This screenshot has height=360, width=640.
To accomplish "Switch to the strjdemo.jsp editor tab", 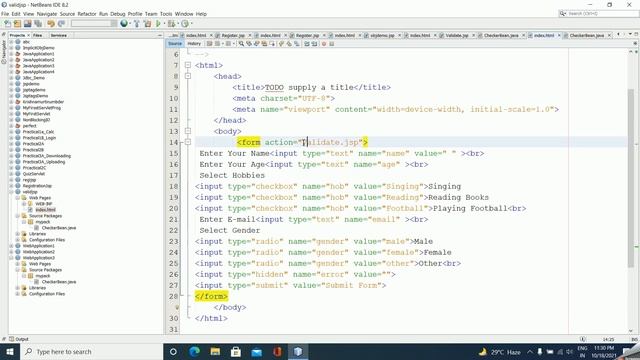I will tap(382, 36).
